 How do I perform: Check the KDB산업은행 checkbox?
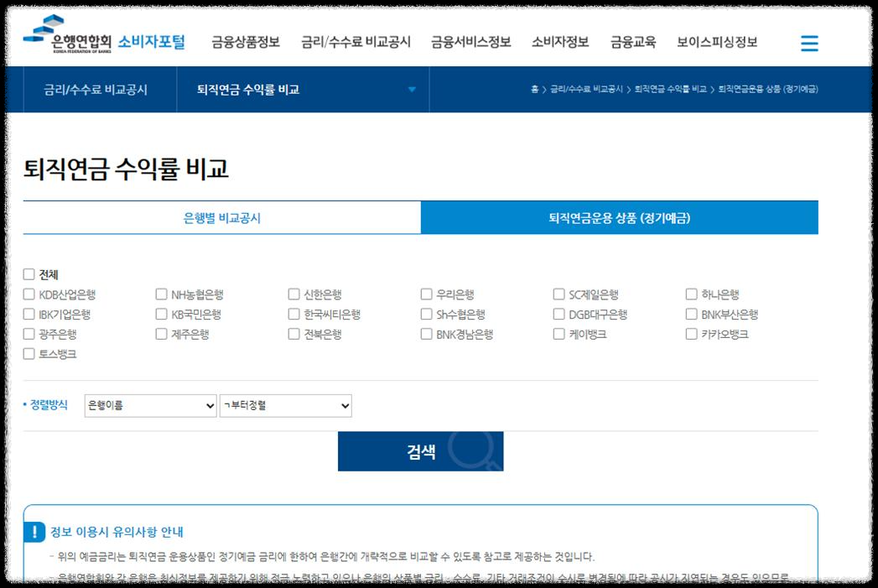(x=29, y=293)
